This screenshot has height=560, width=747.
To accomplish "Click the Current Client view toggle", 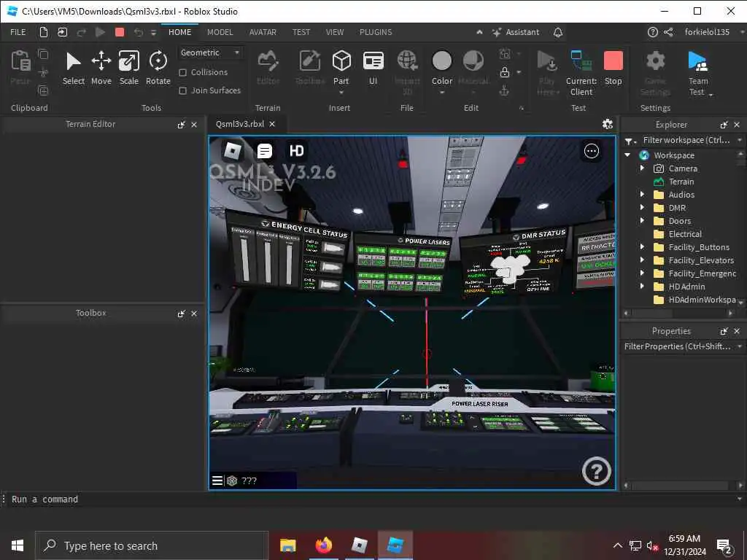I will click(581, 74).
